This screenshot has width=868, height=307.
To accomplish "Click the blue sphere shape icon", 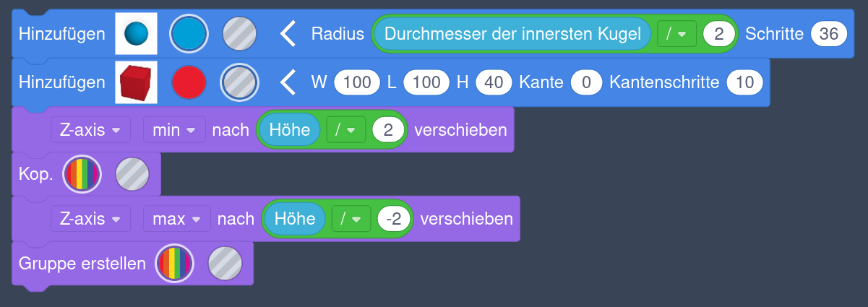I will click(136, 33).
